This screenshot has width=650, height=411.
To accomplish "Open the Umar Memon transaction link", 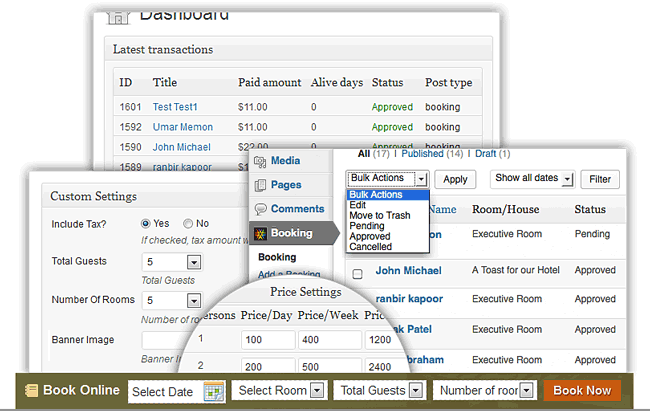I will pos(183,127).
